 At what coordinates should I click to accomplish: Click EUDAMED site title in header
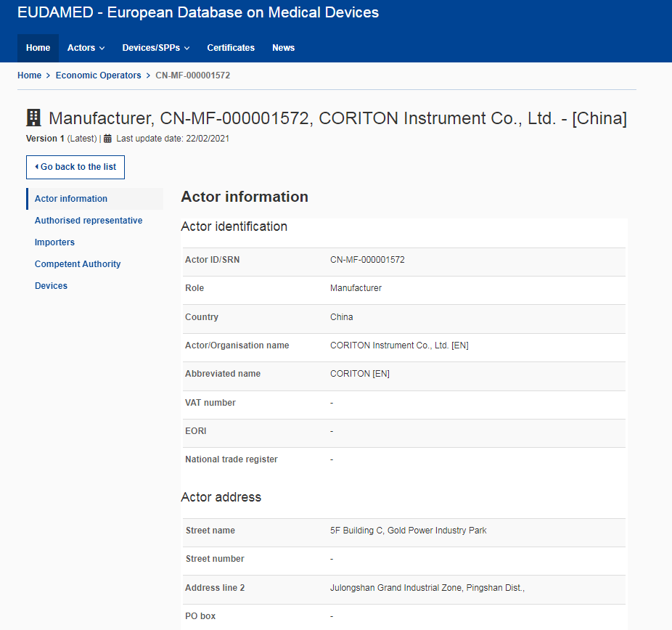pos(198,12)
